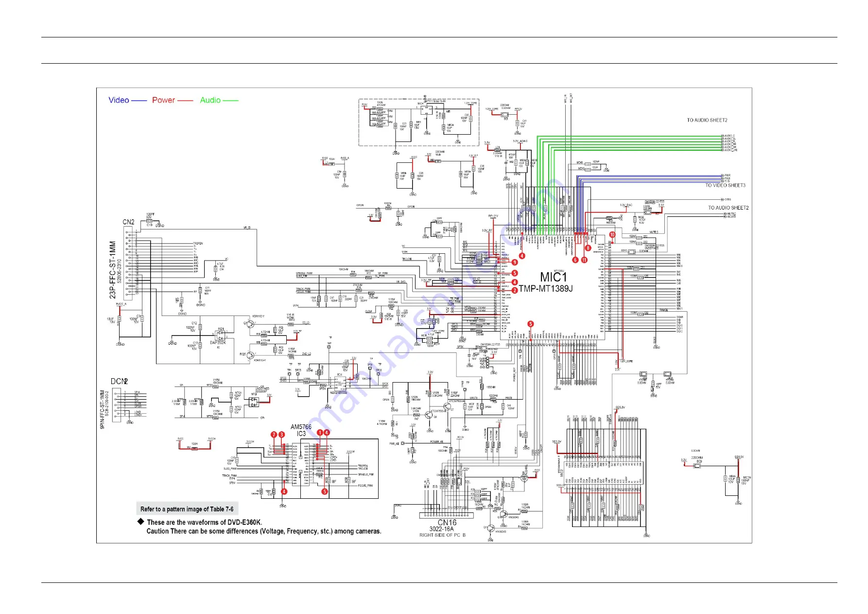Click red waveform marker 2 beside MIC1

515,290
